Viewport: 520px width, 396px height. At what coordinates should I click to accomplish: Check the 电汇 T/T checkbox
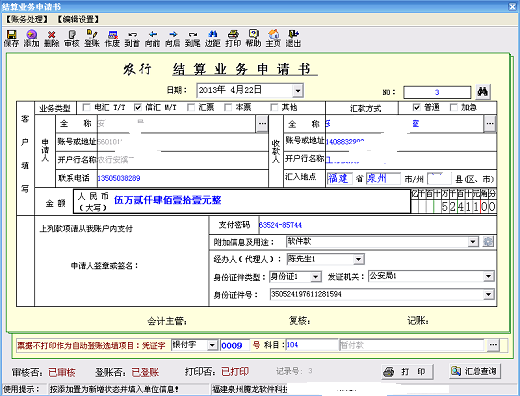point(86,107)
